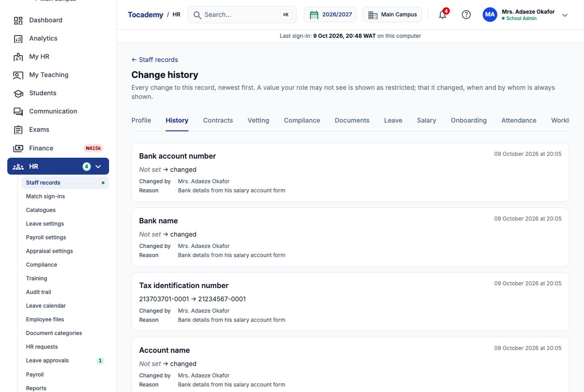Click the Communication chat icon
584x392 pixels.
pos(18,112)
